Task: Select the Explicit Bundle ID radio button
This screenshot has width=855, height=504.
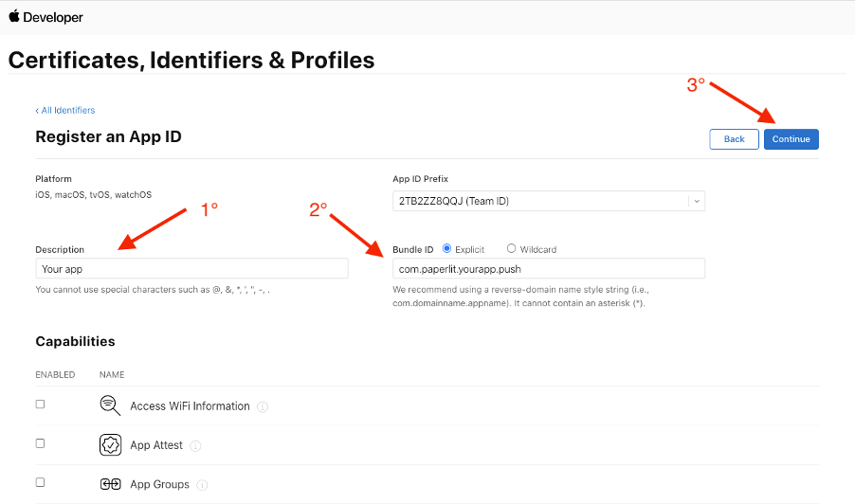Action: point(446,248)
